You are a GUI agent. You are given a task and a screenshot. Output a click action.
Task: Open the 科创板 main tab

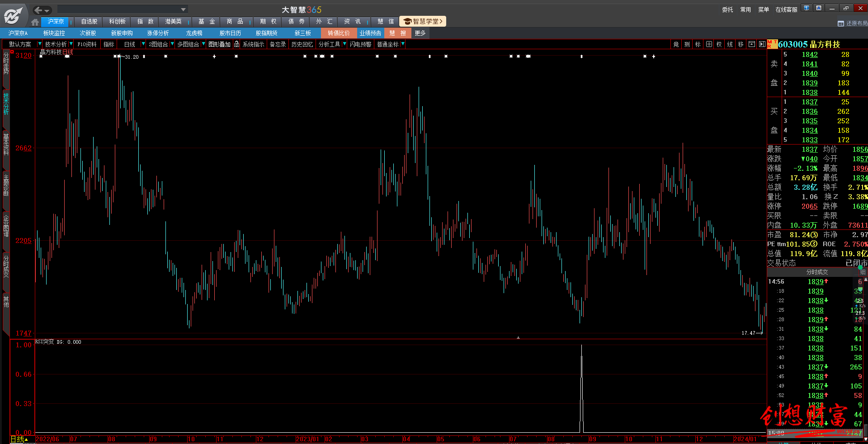click(x=117, y=22)
